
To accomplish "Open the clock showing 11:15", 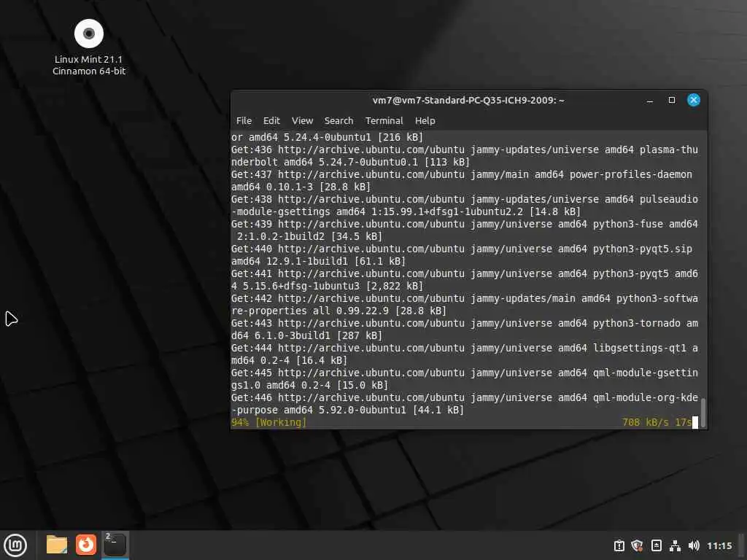I will point(719,545).
